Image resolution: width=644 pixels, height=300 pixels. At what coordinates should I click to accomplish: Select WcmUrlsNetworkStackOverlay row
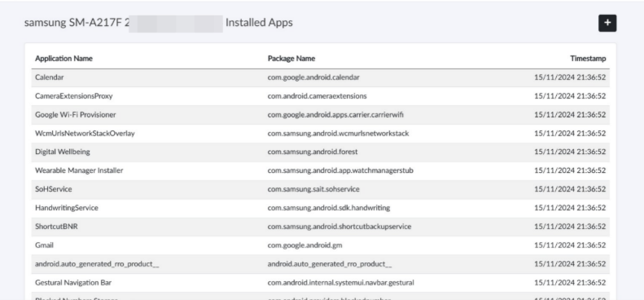(320, 134)
